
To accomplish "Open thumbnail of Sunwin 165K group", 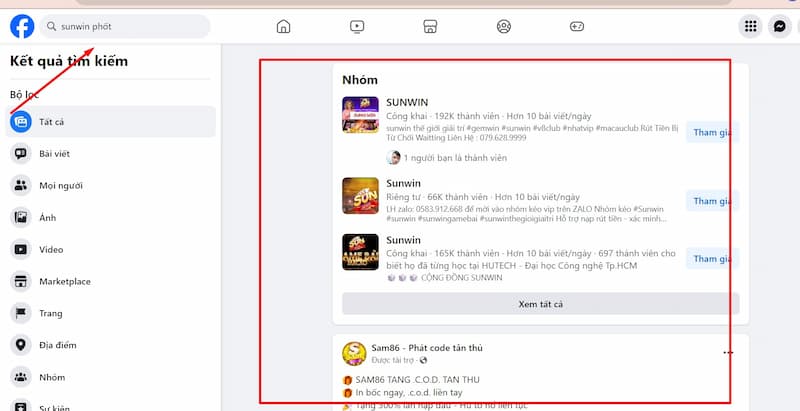I will pos(360,252).
